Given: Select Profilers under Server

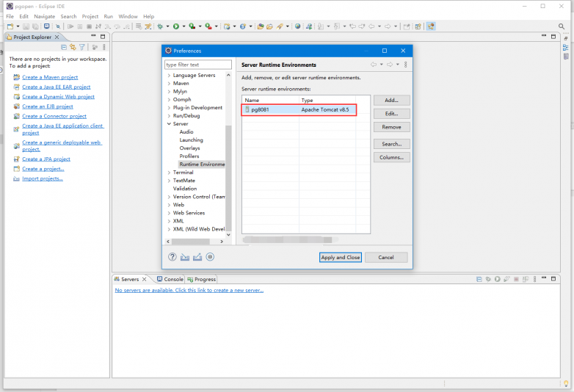Looking at the screenshot, I should click(189, 156).
